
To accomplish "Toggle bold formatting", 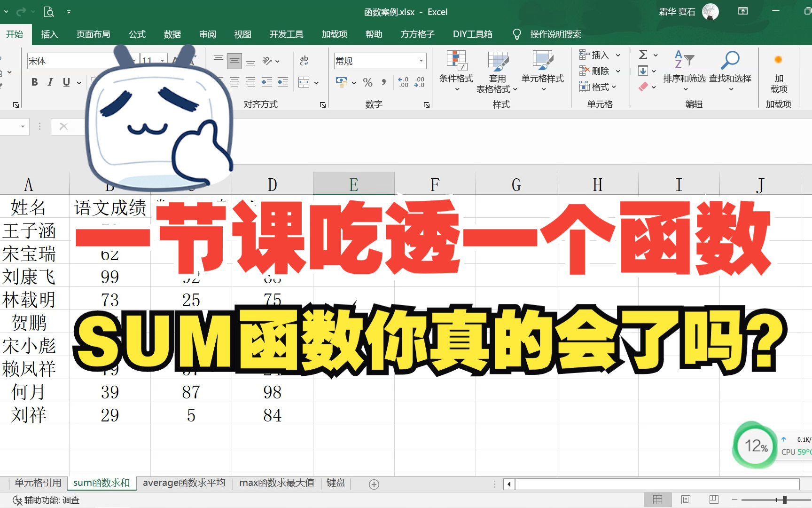I will point(34,82).
